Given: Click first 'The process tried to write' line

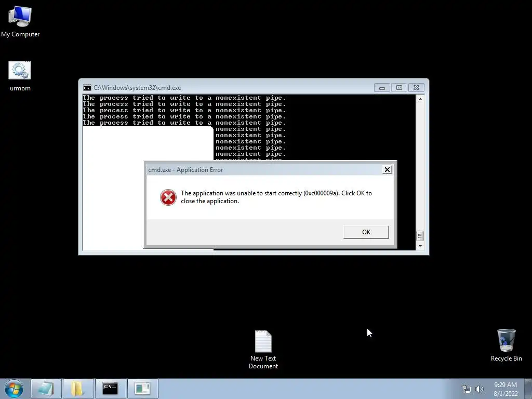Looking at the screenshot, I should point(184,98).
